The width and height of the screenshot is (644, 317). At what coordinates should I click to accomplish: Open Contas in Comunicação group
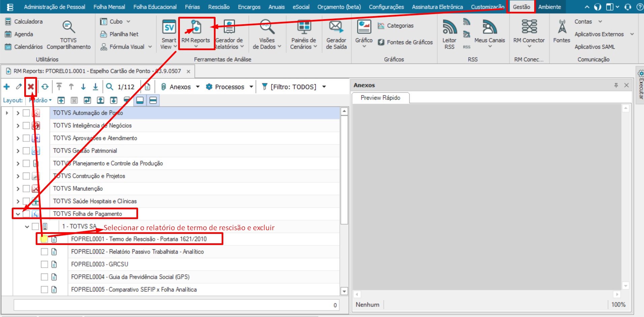point(588,22)
